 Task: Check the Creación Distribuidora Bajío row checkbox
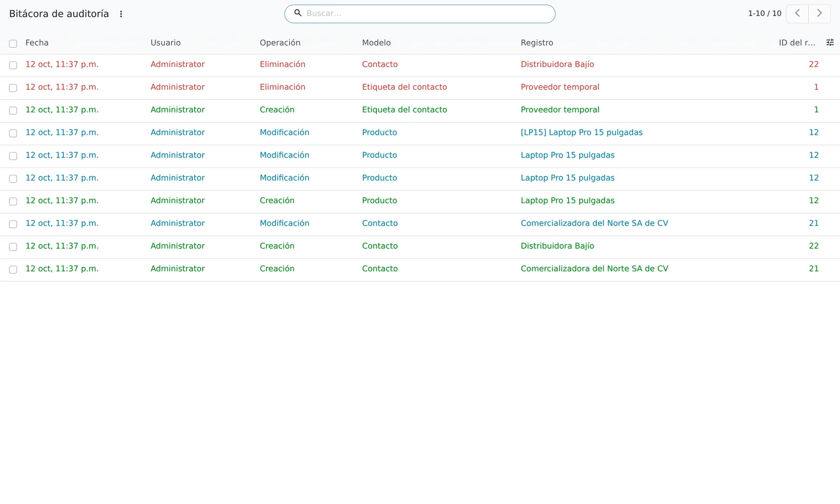[x=13, y=247]
